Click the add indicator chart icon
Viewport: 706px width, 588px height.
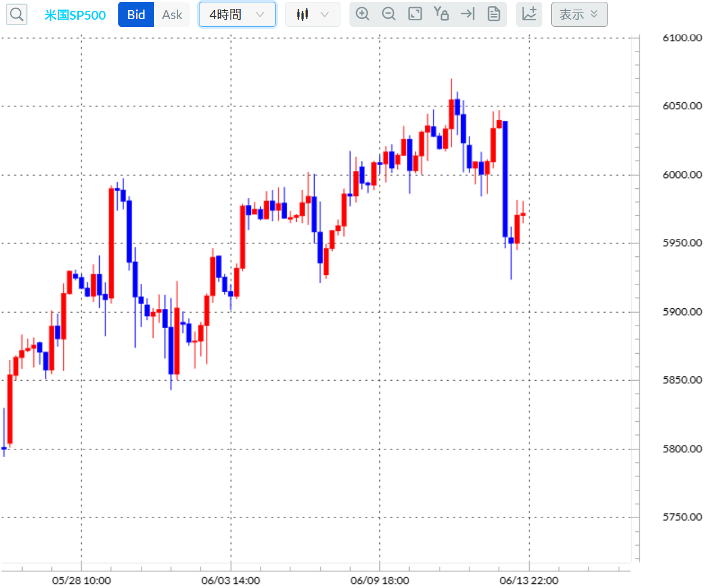point(529,14)
